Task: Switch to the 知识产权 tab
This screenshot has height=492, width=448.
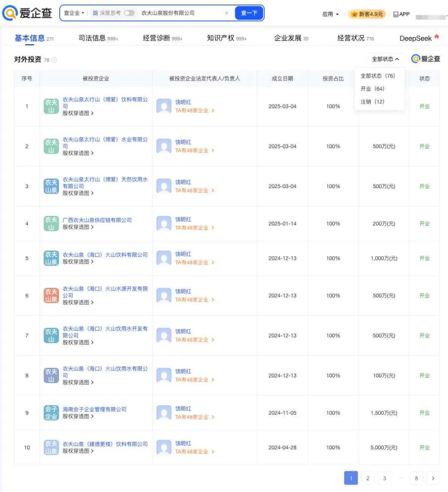Action: pyautogui.click(x=226, y=38)
